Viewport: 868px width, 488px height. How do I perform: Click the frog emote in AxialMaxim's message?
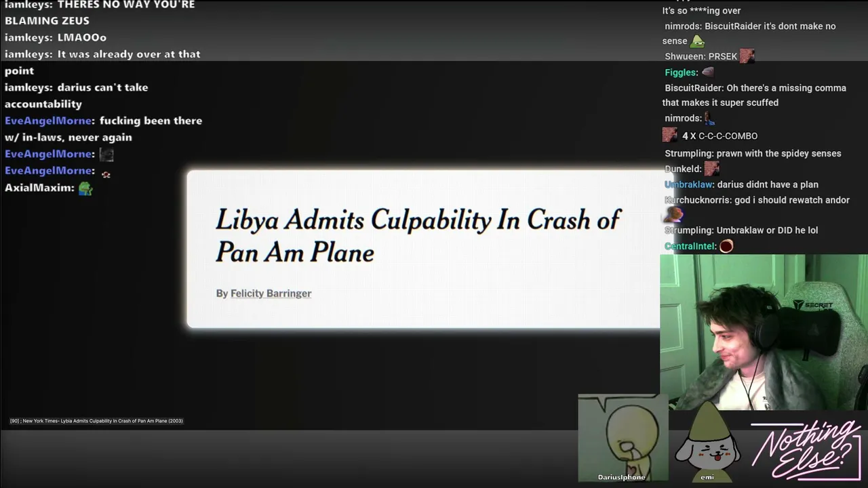coord(85,188)
